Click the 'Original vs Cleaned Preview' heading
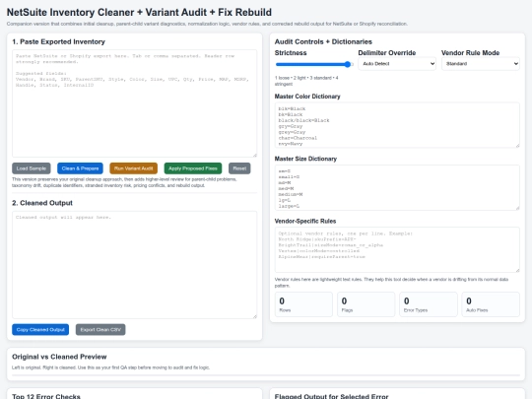The image size is (532, 399). pos(59,357)
